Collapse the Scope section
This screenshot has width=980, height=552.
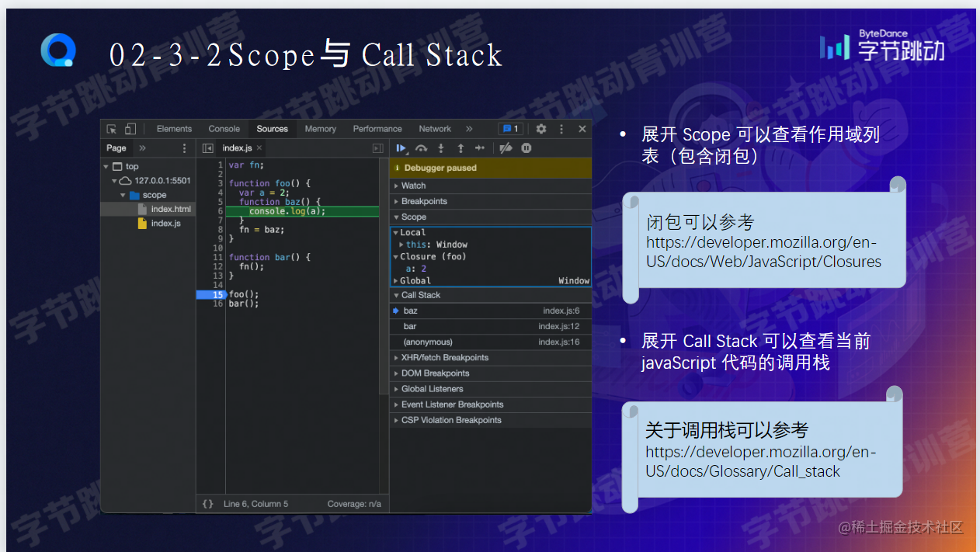(491, 217)
